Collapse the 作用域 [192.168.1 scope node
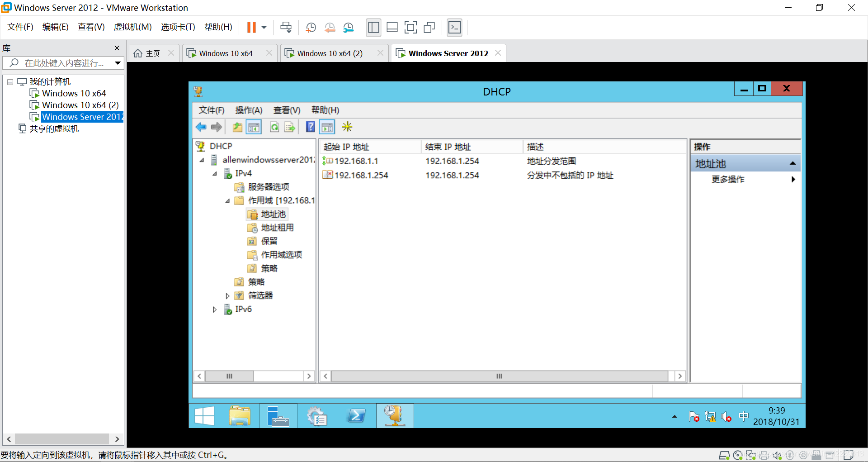868x462 pixels. tap(227, 201)
